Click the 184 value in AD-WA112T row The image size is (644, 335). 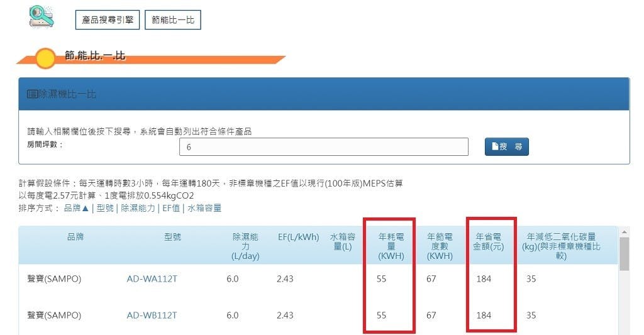tap(484, 279)
